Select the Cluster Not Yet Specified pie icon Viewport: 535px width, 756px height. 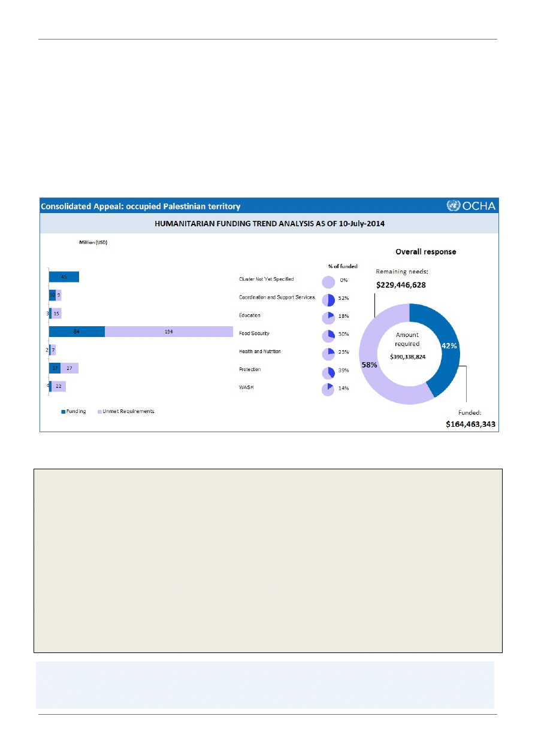(x=328, y=283)
